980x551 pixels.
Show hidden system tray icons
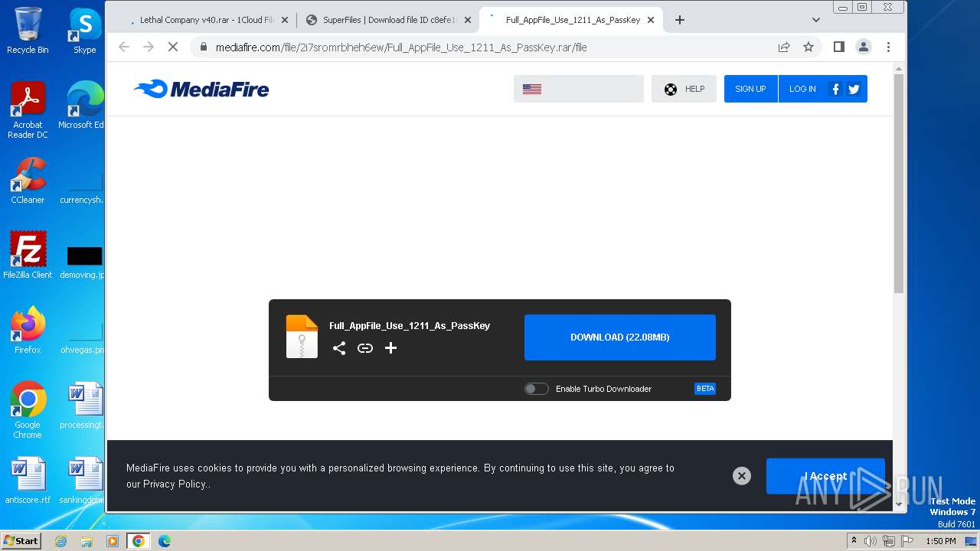pos(854,541)
